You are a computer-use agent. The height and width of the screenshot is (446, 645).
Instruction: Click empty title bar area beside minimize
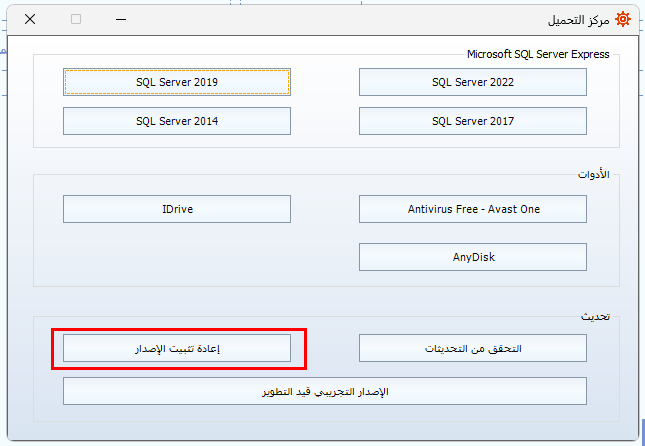click(300, 19)
